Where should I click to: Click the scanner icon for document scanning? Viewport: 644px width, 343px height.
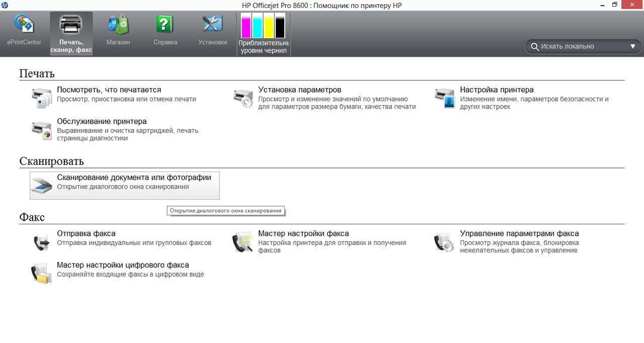point(41,186)
